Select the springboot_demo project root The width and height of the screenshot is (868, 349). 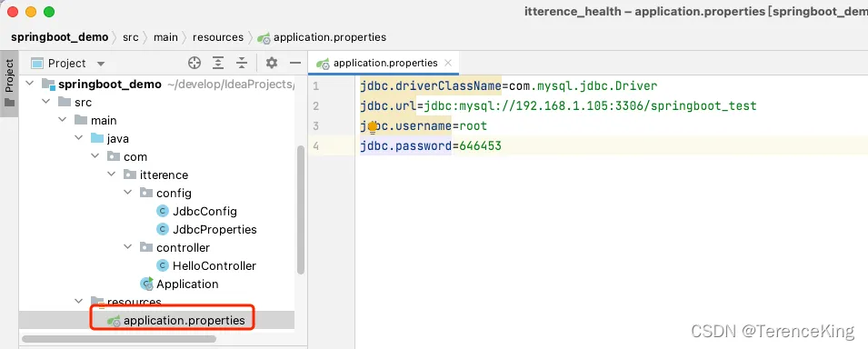[x=110, y=85]
